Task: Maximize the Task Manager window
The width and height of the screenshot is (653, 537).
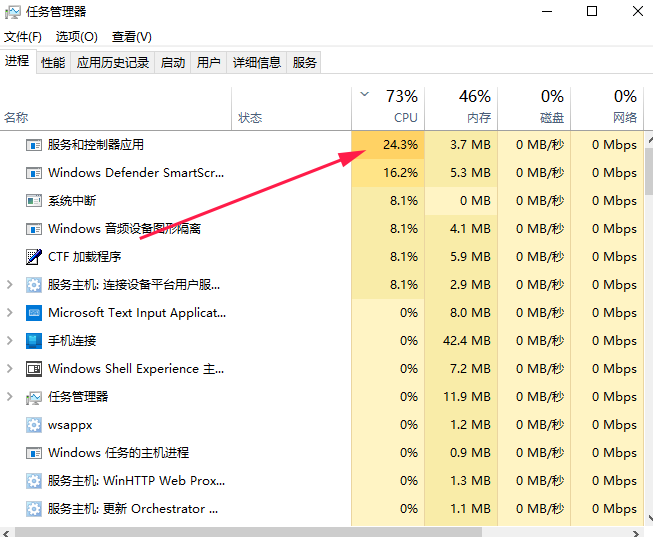Action: click(x=592, y=11)
